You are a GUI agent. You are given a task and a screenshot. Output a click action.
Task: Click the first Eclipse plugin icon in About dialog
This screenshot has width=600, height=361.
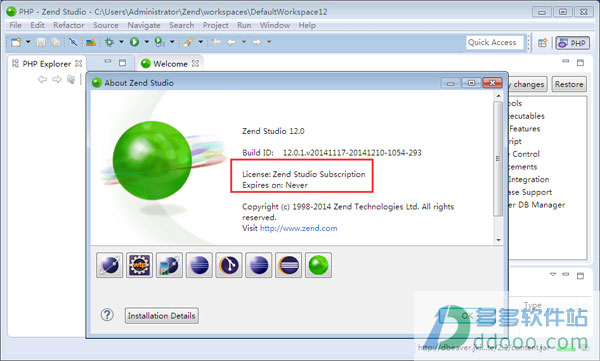point(109,265)
